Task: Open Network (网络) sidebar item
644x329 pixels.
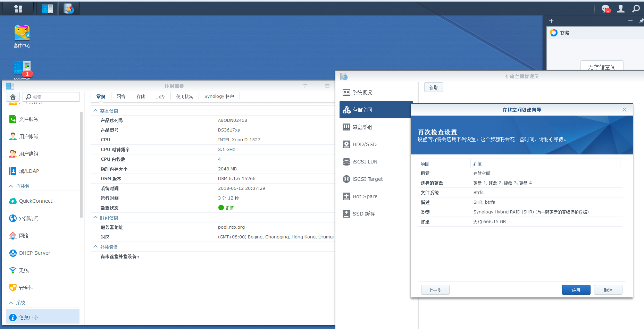Action: pos(43,236)
